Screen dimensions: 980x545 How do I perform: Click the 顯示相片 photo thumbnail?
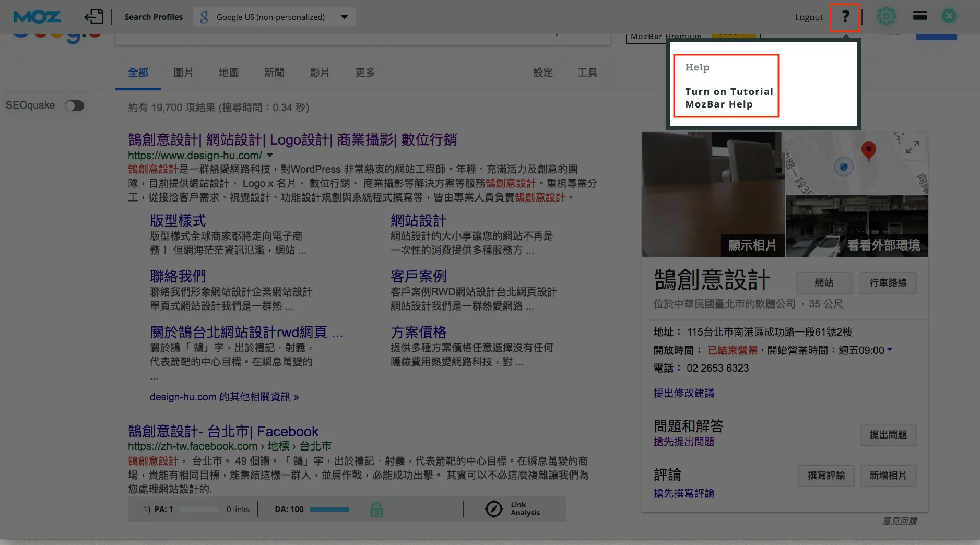pos(713,194)
